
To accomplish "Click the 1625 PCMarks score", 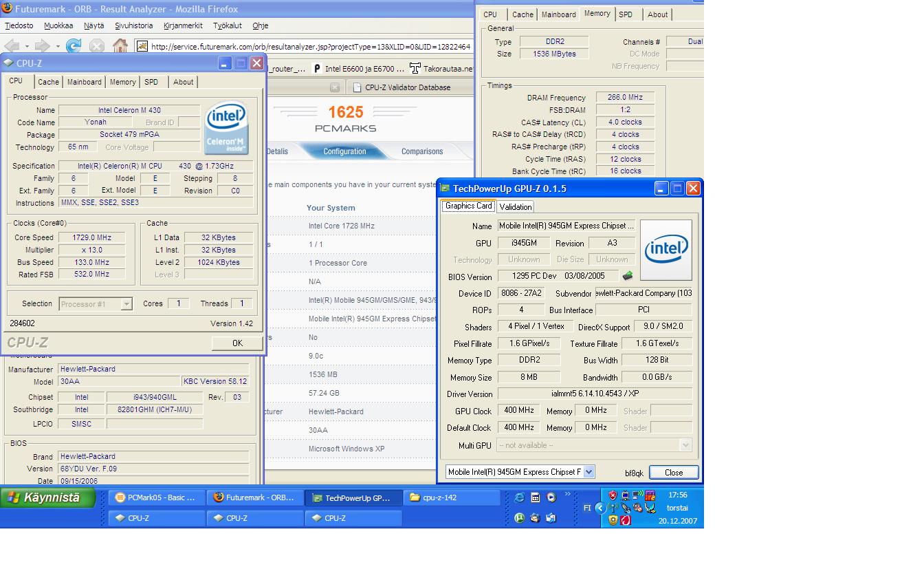I will [345, 111].
